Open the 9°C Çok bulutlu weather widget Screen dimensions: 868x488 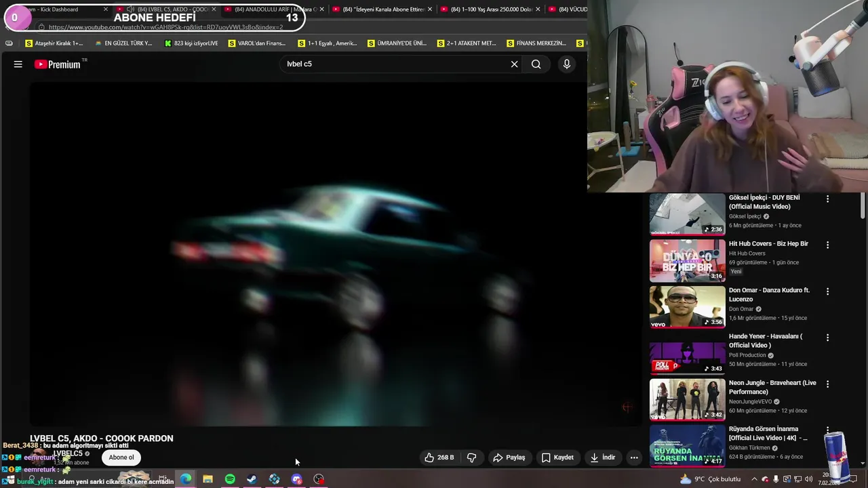tap(711, 479)
